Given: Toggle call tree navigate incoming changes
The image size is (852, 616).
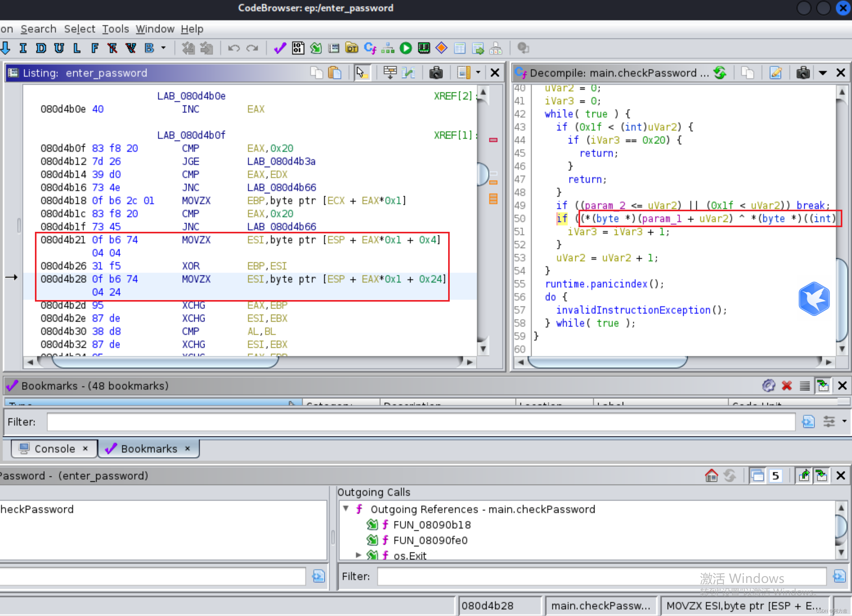Looking at the screenshot, I should (822, 475).
